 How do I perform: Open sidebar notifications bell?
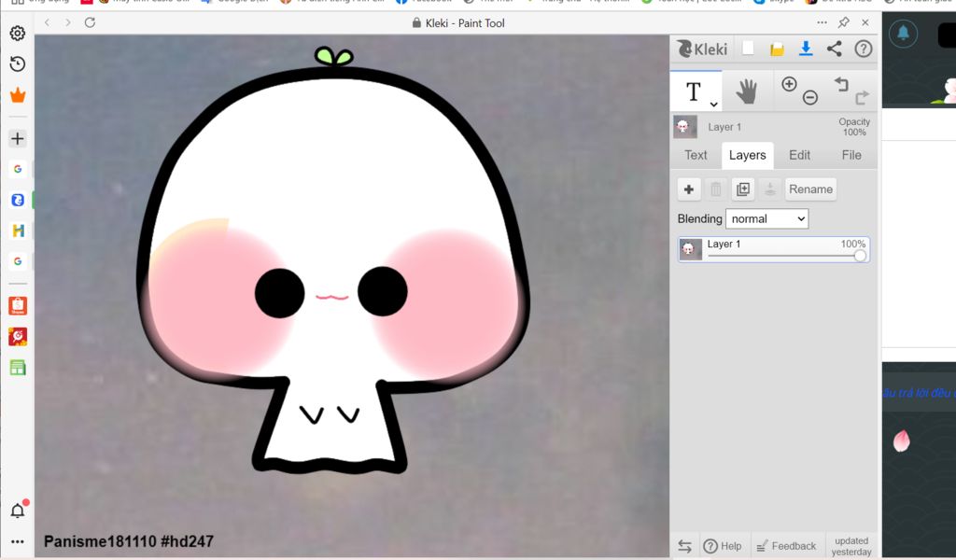(x=19, y=510)
